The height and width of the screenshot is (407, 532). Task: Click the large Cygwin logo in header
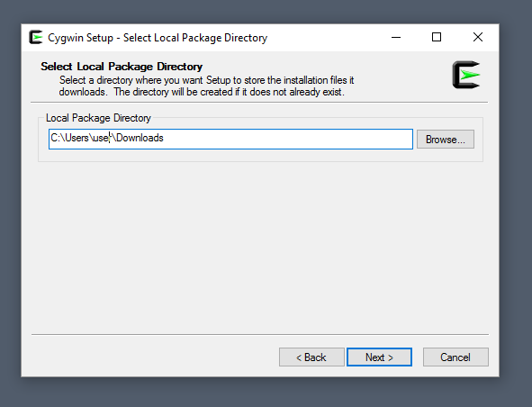tap(466, 75)
